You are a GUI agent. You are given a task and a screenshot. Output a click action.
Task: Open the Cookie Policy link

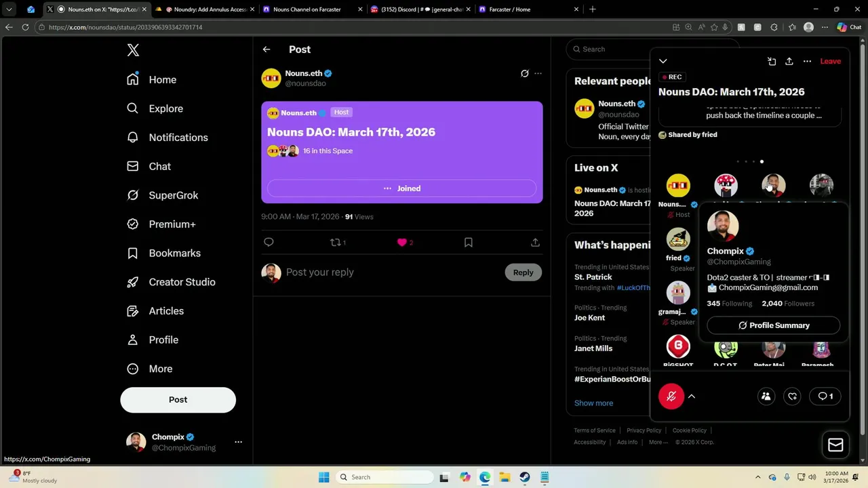(x=690, y=430)
